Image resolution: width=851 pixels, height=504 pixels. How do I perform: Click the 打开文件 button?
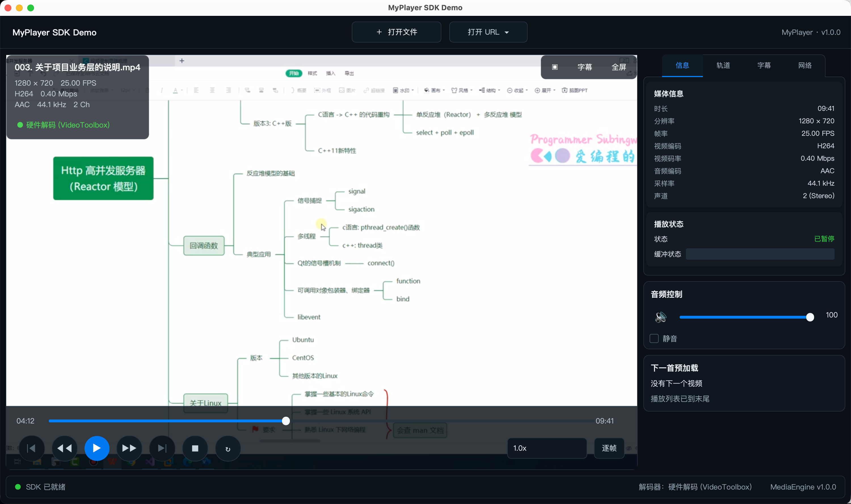(x=396, y=32)
